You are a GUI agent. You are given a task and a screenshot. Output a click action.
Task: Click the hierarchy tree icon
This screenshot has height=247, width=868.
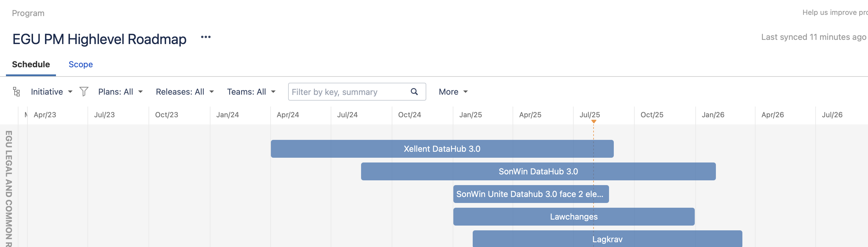(16, 92)
